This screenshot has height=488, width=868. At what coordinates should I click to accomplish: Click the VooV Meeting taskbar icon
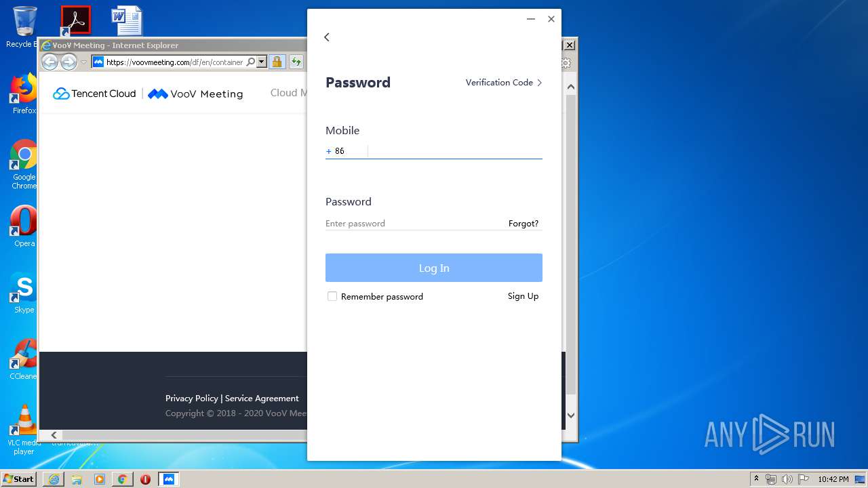coord(169,479)
